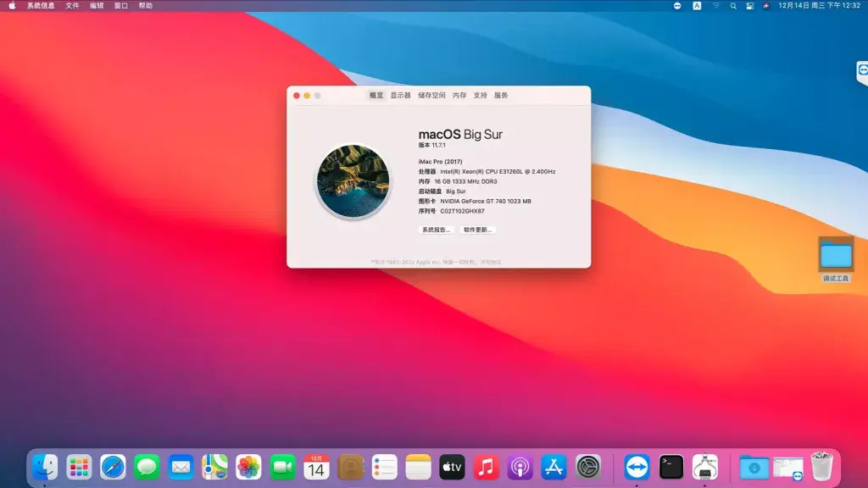Switch to 内存 tab
The height and width of the screenshot is (488, 868).
point(459,95)
